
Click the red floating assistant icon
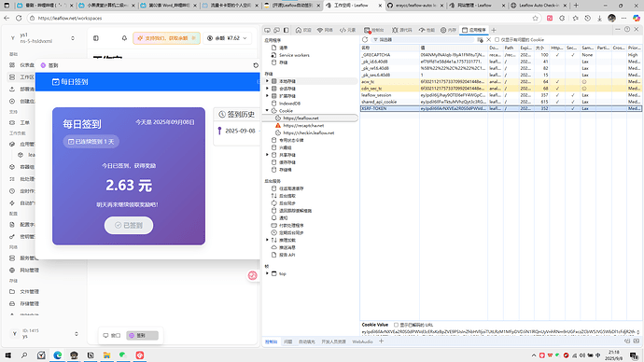coord(253,276)
